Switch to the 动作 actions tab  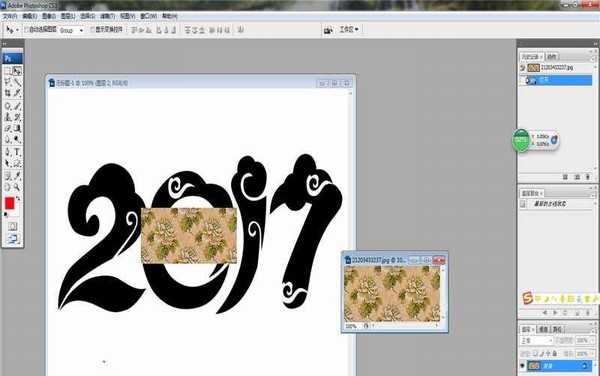pos(551,57)
